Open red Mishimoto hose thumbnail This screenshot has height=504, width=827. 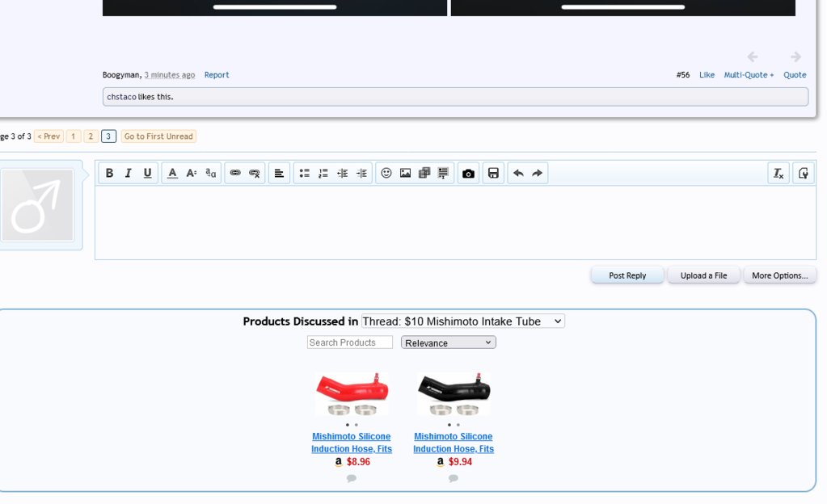tap(352, 393)
